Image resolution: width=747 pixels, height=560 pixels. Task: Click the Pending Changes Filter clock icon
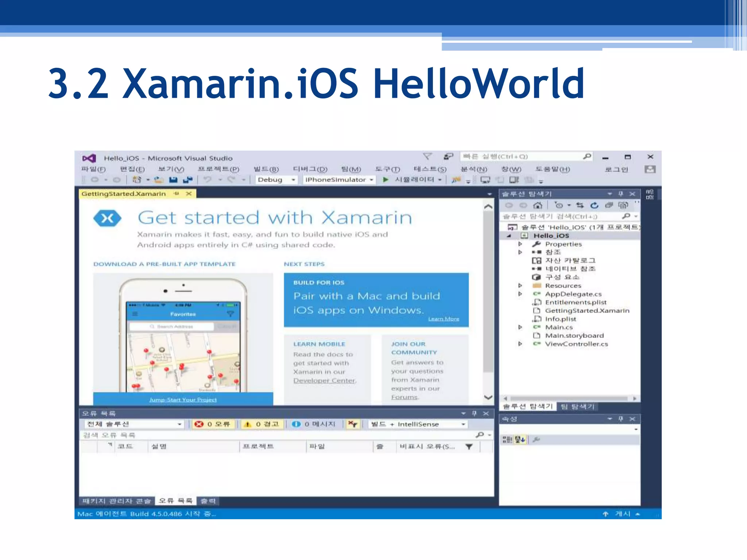(559, 205)
